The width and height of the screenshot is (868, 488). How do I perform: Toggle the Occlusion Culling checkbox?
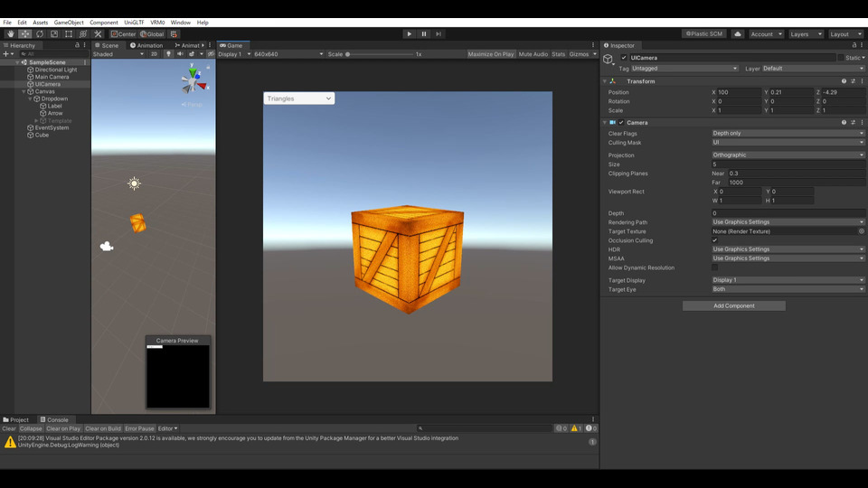715,240
